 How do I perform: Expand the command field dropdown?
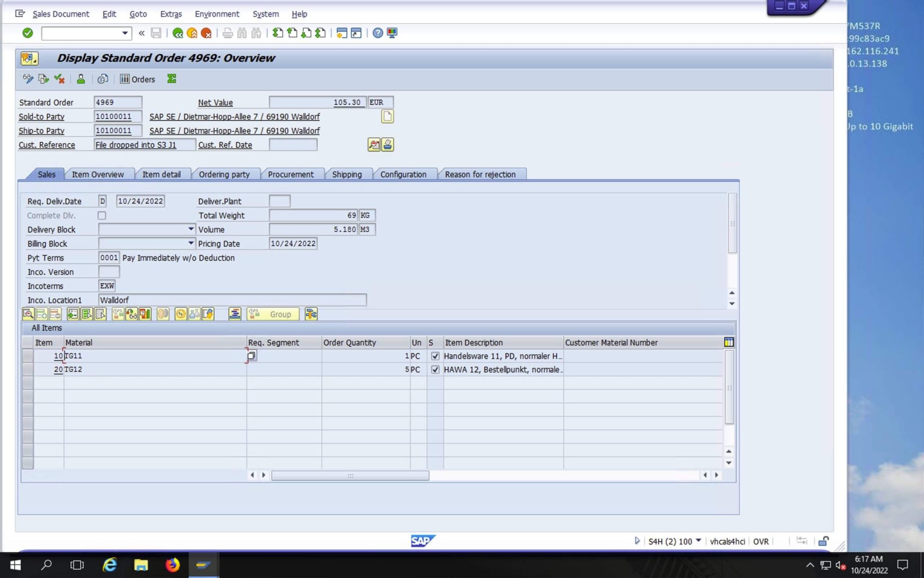(x=125, y=33)
